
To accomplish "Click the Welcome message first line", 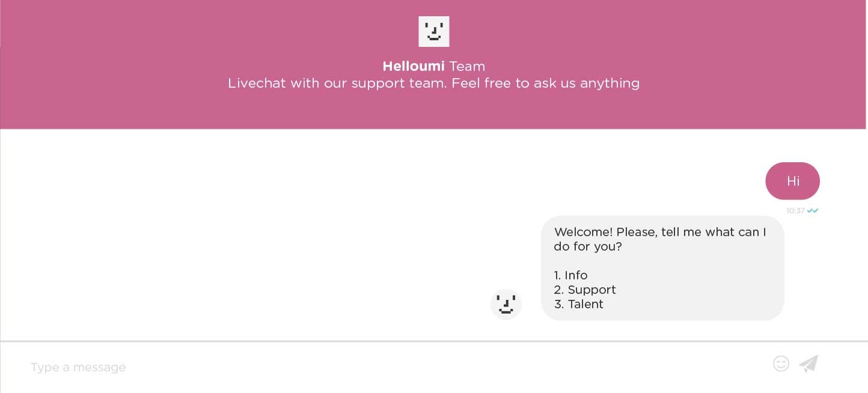I will click(x=660, y=232).
